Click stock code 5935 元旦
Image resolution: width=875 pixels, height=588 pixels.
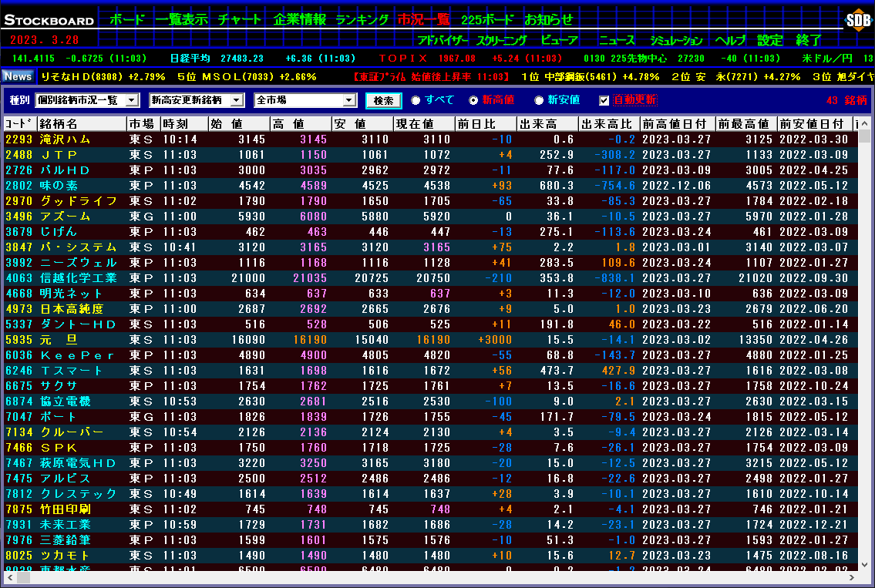[19, 340]
